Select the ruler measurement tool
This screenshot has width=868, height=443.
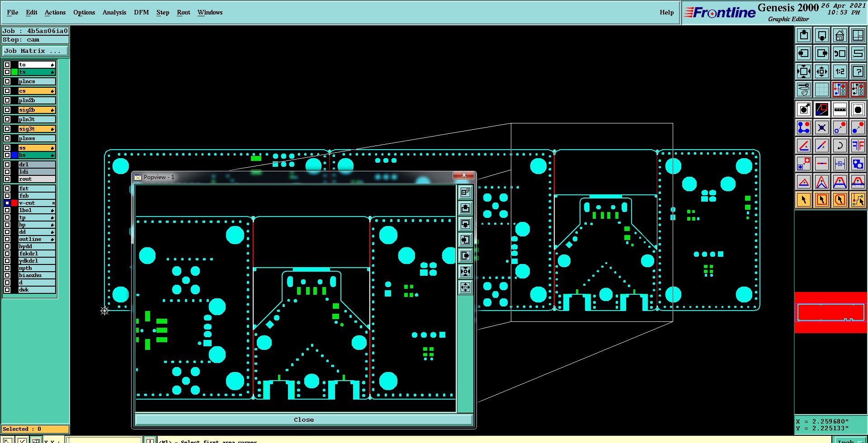pos(840,109)
